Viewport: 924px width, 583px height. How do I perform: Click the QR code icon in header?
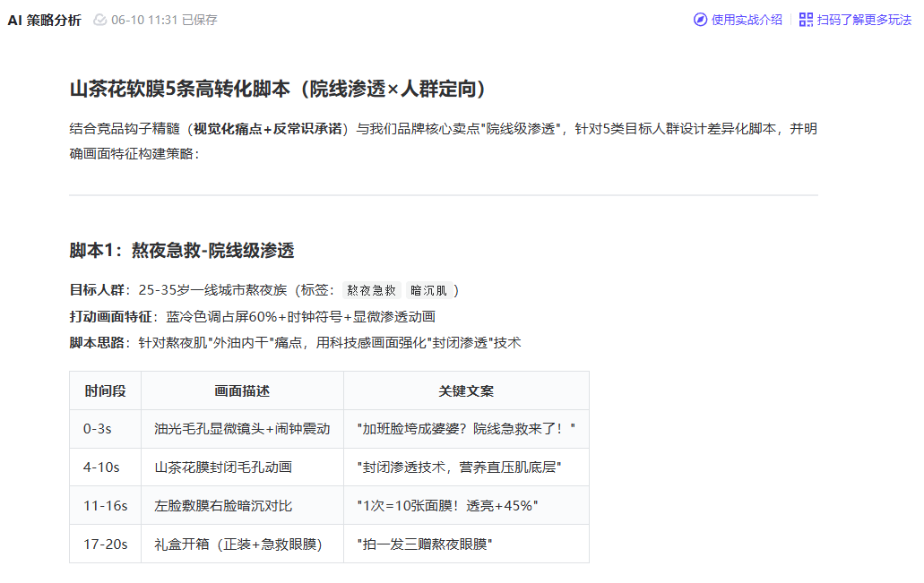coord(806,20)
